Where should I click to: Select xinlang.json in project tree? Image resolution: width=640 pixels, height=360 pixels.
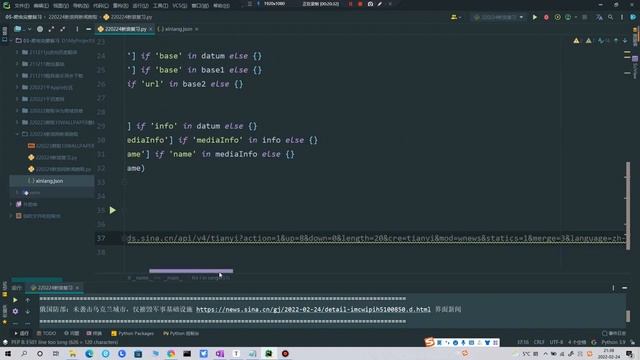49,181
